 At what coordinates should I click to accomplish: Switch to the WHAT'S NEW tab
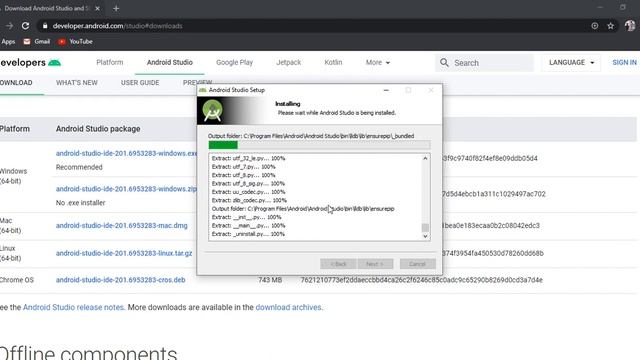[77, 83]
